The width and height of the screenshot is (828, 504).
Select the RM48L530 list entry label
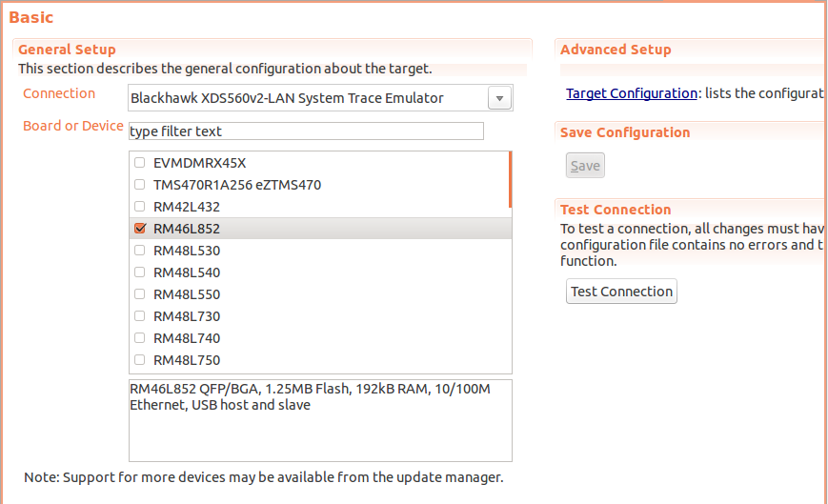pos(187,251)
